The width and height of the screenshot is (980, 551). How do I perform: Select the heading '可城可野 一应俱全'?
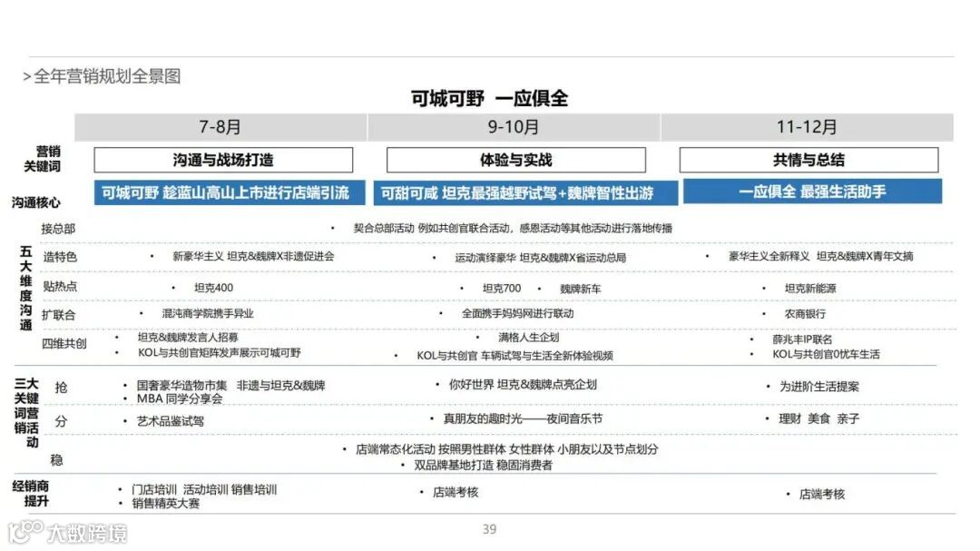coord(489,98)
